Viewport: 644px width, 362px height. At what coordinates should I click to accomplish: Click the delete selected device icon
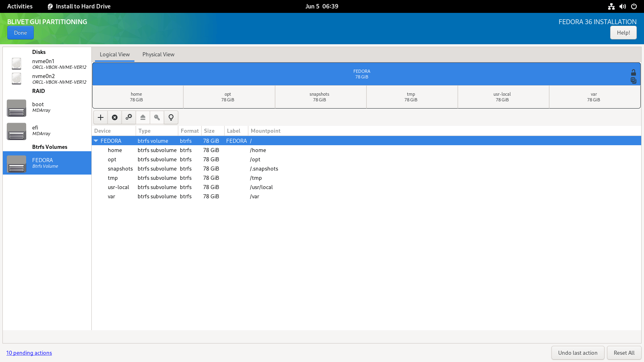click(x=115, y=117)
